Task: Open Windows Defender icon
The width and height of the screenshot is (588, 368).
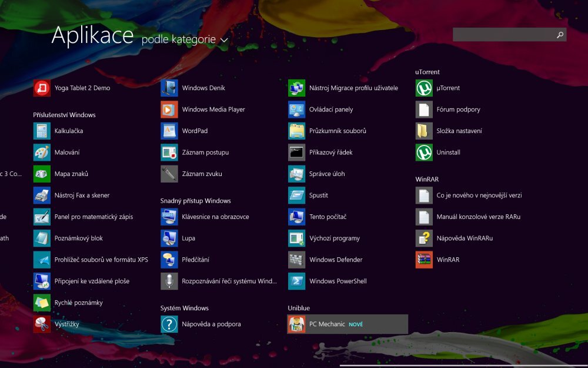Action: coord(296,260)
